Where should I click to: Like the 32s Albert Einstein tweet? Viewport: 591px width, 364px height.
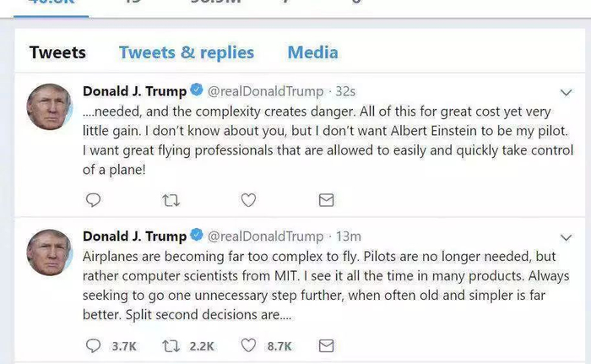tap(248, 200)
